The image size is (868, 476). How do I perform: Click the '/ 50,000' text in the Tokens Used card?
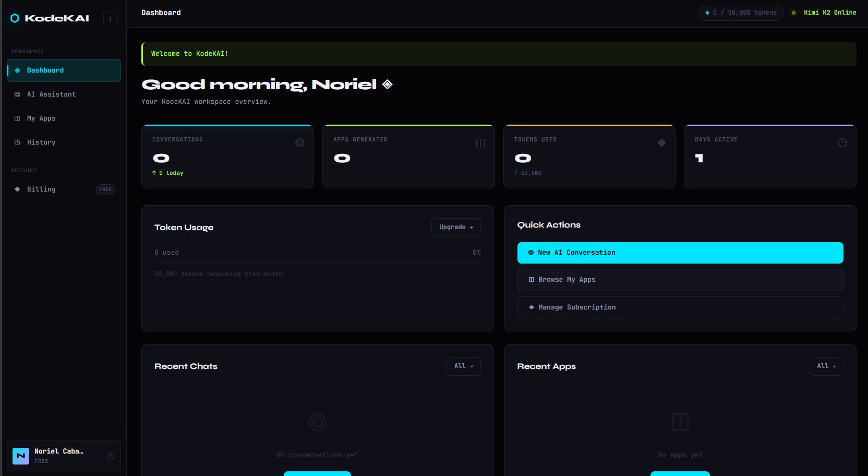pos(528,173)
